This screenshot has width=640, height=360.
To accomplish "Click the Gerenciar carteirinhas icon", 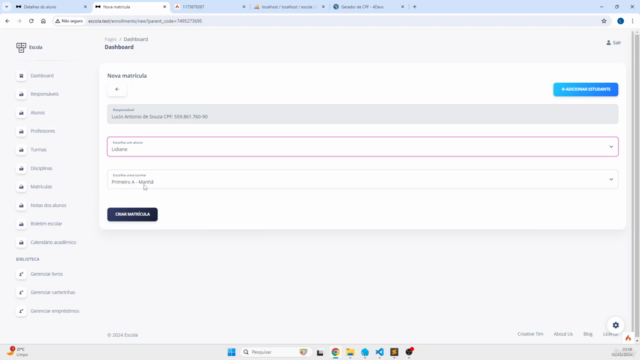I will 21,293.
